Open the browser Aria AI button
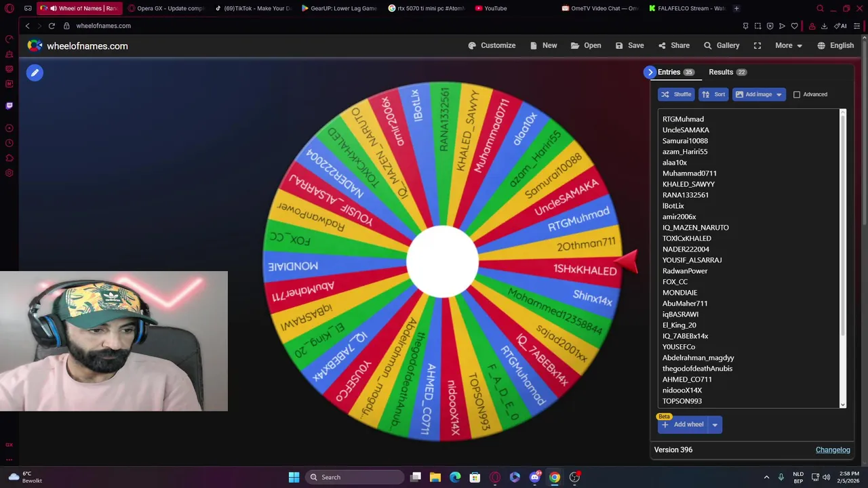 840,26
